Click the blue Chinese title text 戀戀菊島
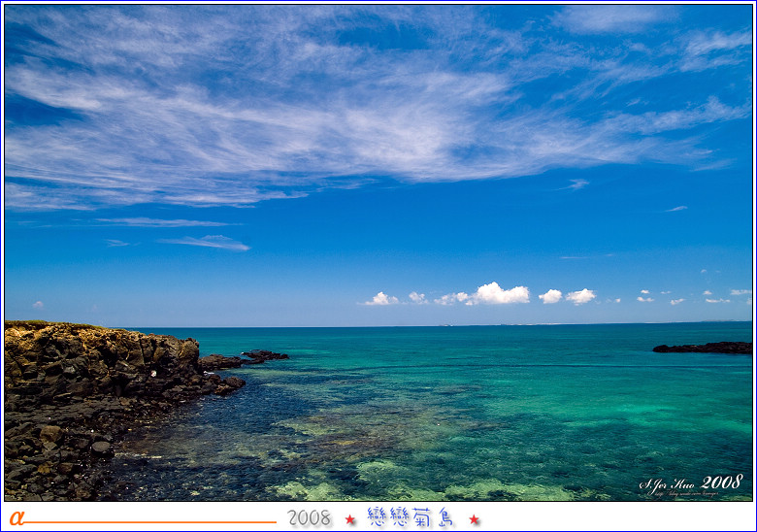Screen dimensions: 757x532 coord(411,517)
